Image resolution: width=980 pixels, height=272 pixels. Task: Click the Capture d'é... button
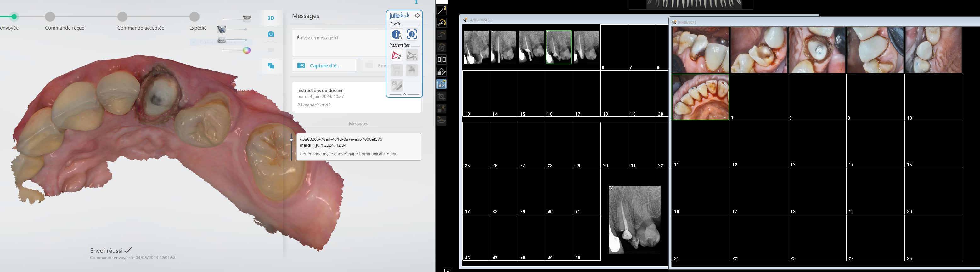pos(324,65)
